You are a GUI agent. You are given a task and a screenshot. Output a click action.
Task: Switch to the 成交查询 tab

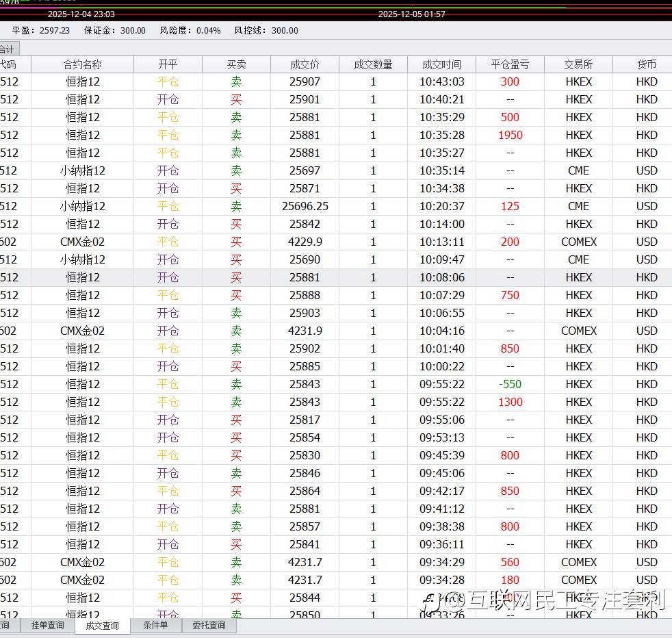[103, 626]
